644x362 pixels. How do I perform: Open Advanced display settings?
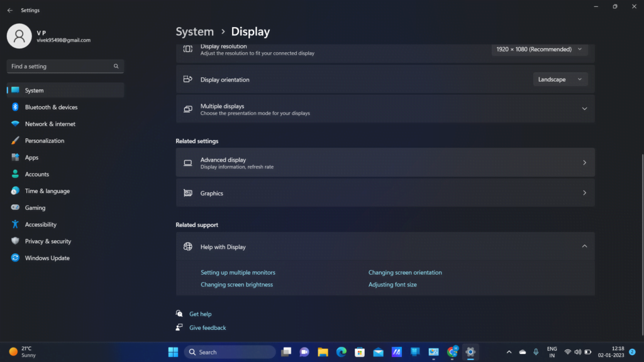point(386,163)
